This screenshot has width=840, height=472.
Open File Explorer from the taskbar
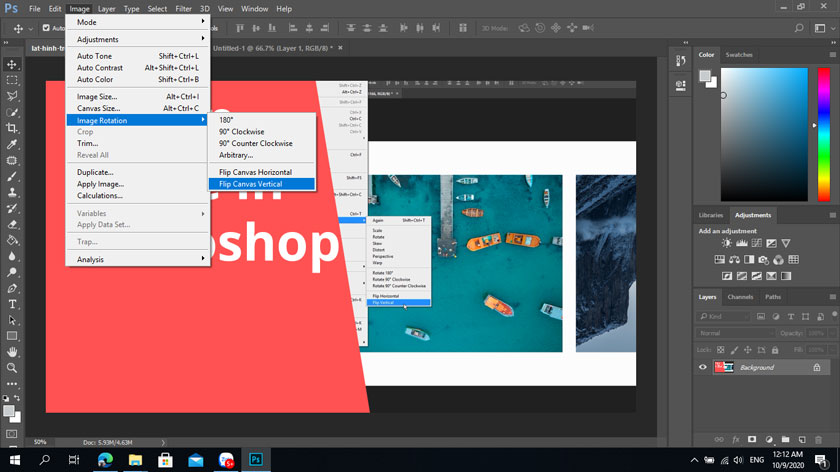[x=135, y=460]
